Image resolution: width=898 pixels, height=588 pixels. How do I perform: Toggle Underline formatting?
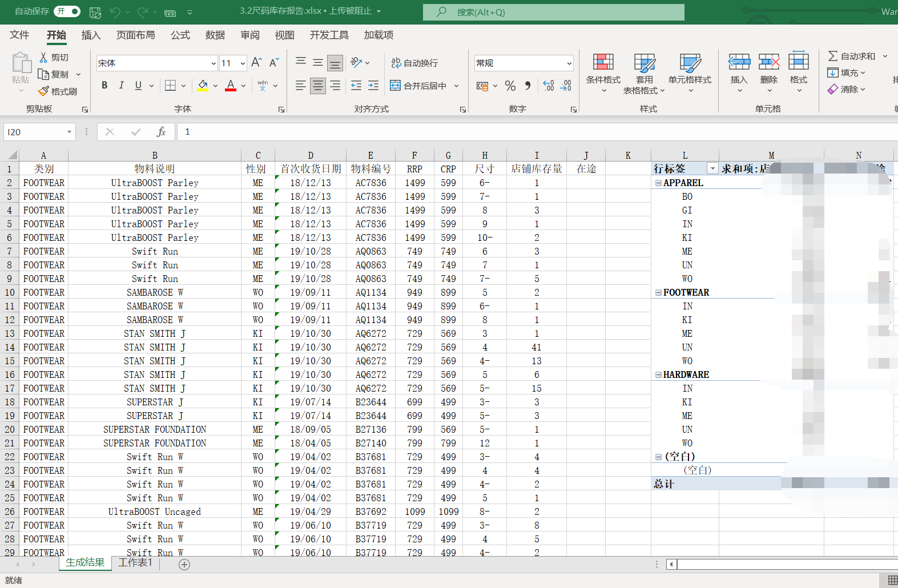(138, 86)
